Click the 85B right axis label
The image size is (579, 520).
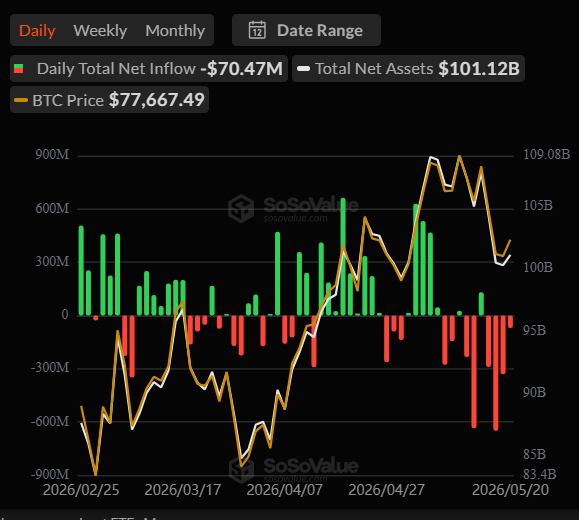(535, 454)
